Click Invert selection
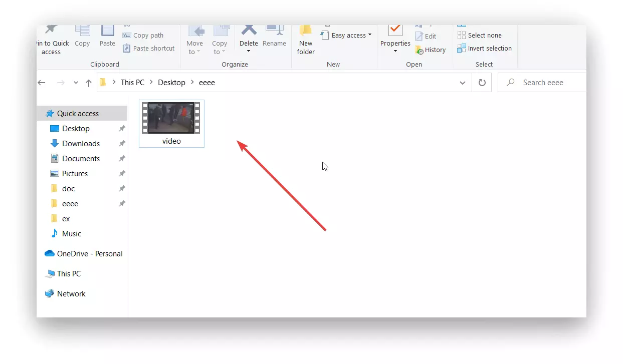Screen dimensions: 623x364 coord(485,49)
